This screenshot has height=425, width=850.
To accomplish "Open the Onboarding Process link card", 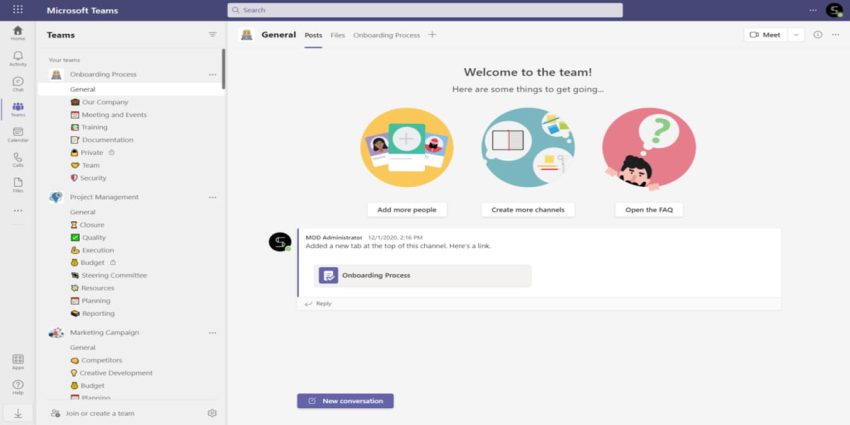I will pyautogui.click(x=423, y=275).
